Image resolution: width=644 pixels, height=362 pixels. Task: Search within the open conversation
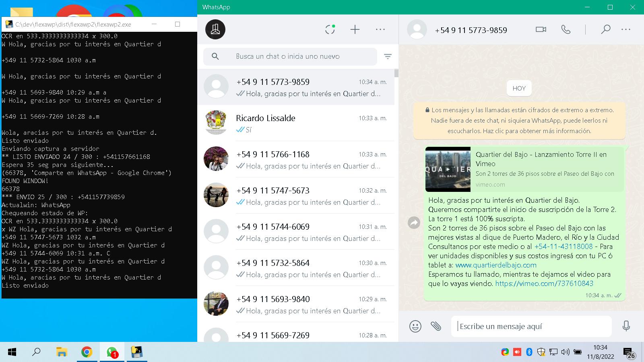605,29
